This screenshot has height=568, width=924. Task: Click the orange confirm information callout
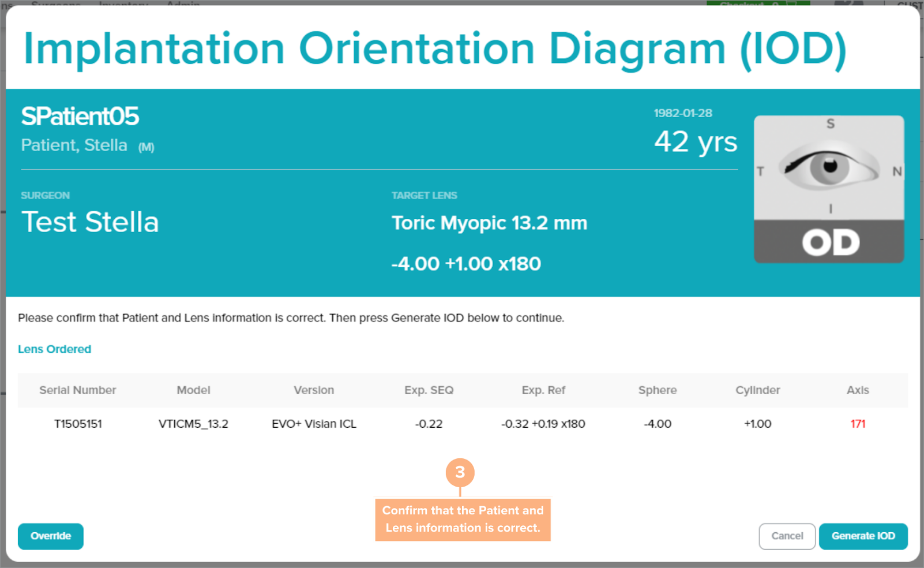tap(463, 520)
